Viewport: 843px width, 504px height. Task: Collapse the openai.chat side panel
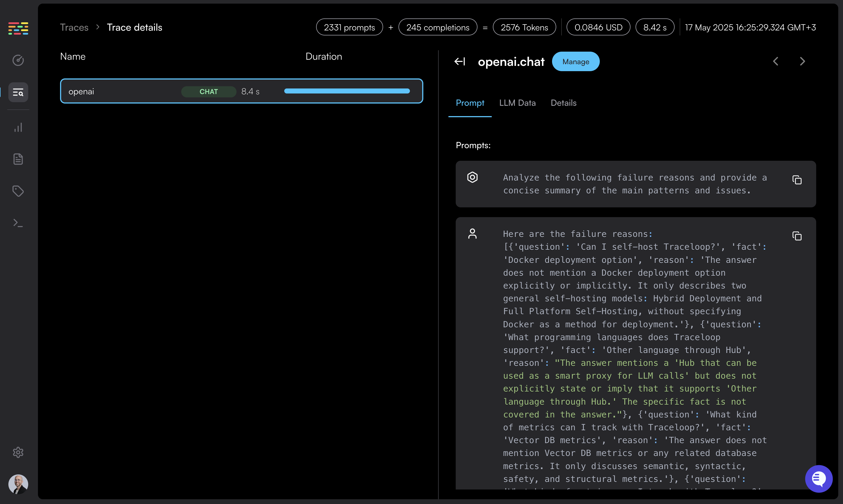pos(460,61)
